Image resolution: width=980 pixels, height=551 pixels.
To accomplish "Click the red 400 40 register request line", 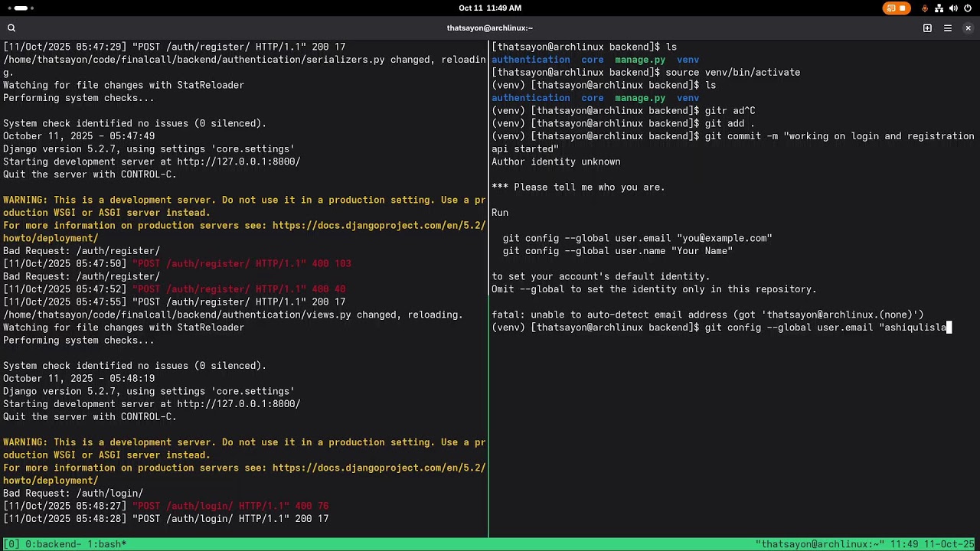I will coord(175,289).
